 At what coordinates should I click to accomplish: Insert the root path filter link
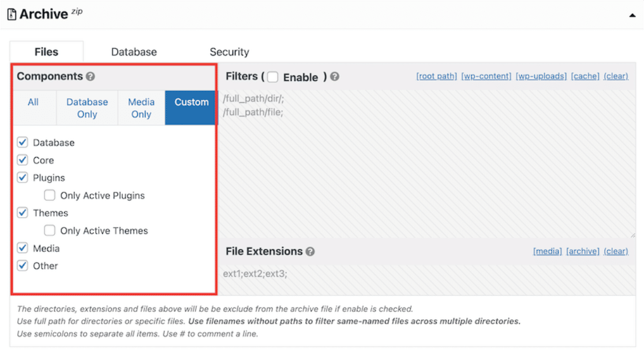tap(436, 76)
